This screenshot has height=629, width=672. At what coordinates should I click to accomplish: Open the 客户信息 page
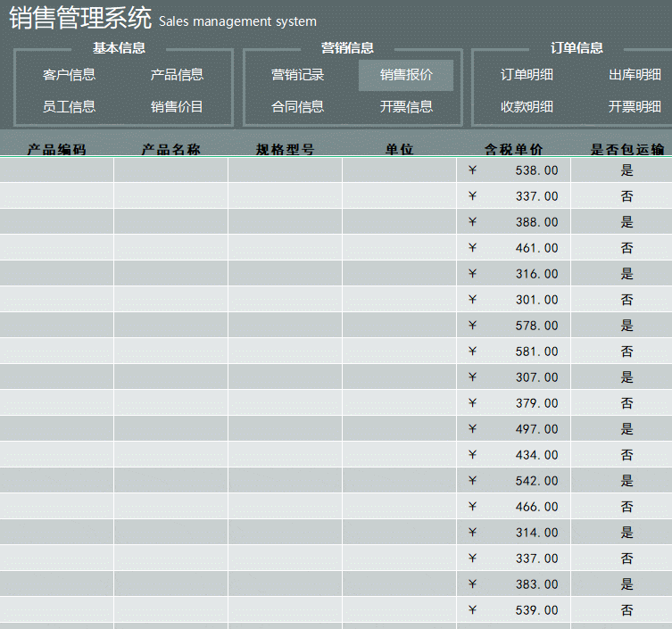(x=69, y=75)
